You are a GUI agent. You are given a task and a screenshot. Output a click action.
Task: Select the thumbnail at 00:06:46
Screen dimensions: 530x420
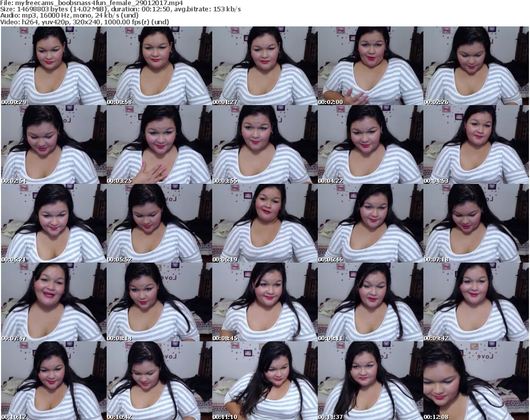pos(370,224)
